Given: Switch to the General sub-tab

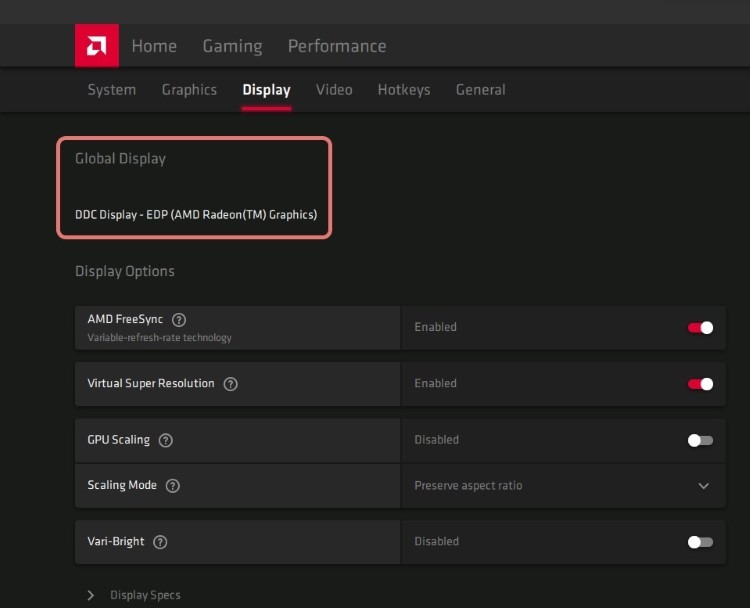Looking at the screenshot, I should click(x=481, y=89).
